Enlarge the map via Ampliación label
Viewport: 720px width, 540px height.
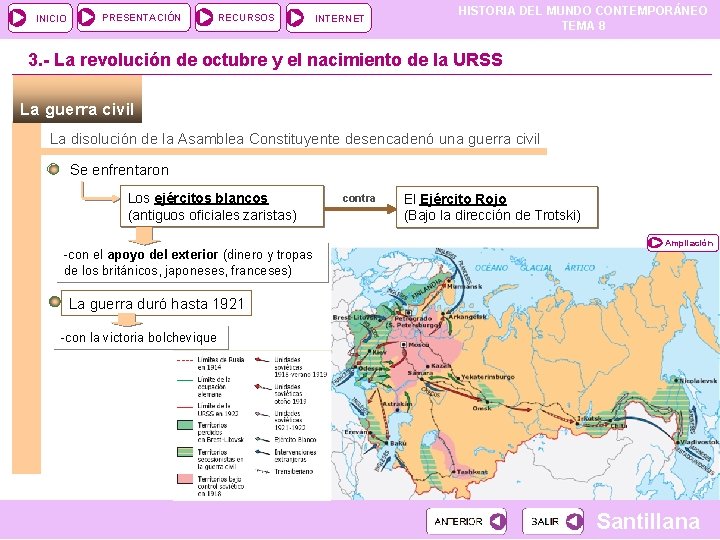(x=689, y=243)
